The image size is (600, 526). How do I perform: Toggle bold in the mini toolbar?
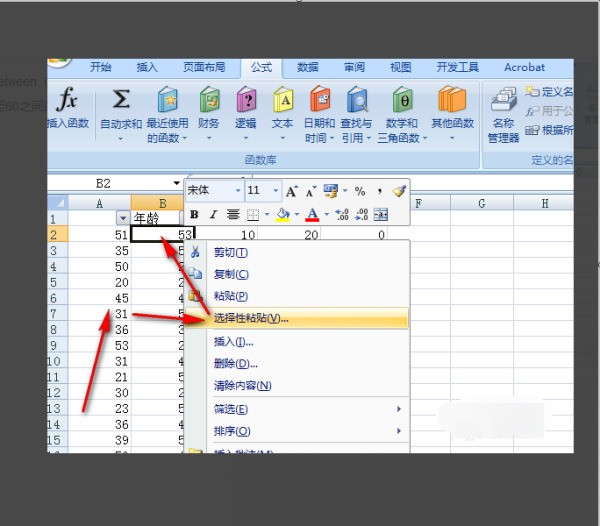coord(194,215)
